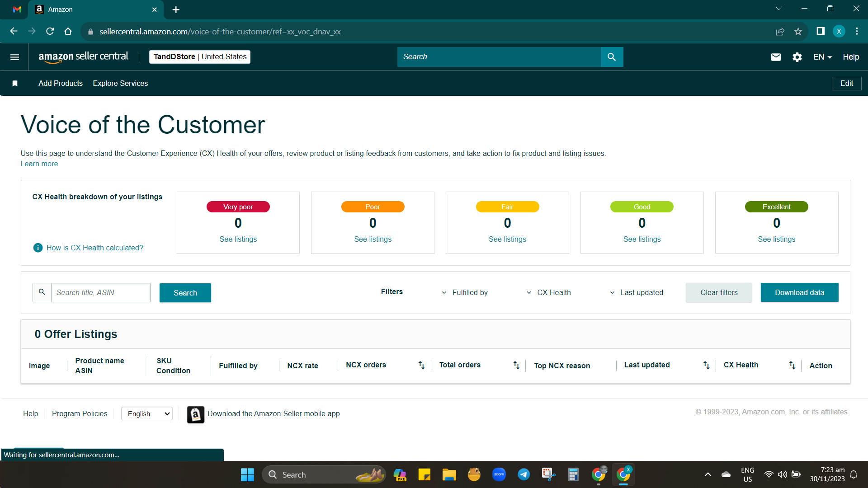Open the footer Help link
The width and height of the screenshot is (868, 488).
(x=31, y=413)
